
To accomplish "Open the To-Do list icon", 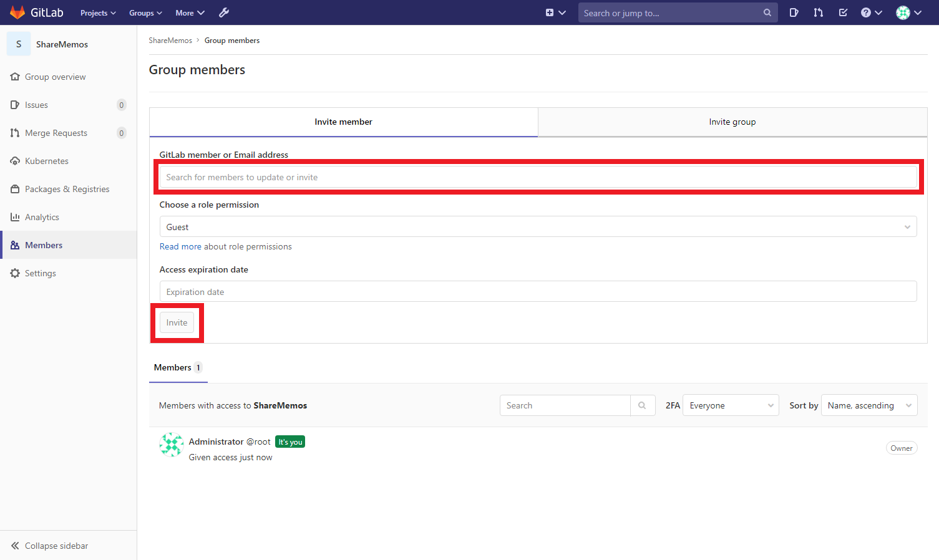I will click(843, 12).
